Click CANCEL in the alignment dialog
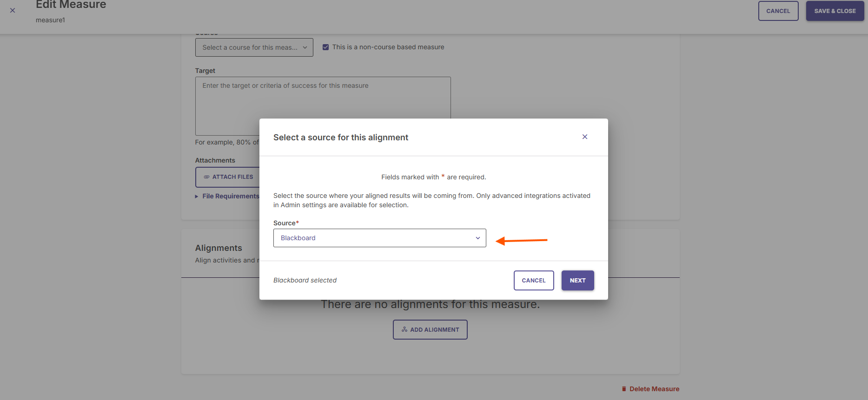 tap(533, 281)
